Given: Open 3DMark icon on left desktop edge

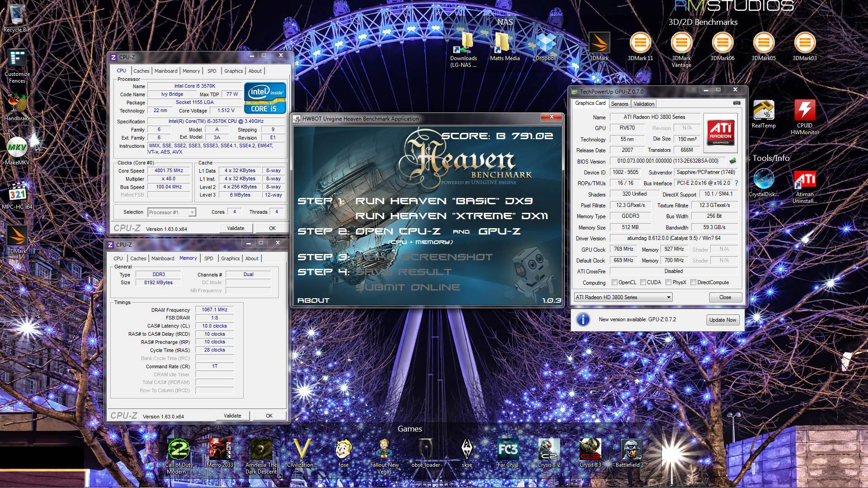Looking at the screenshot, I should point(17,239).
